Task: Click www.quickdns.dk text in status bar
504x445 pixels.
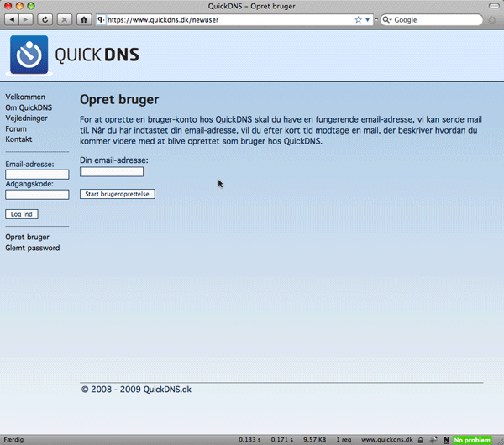Action: 387,440
